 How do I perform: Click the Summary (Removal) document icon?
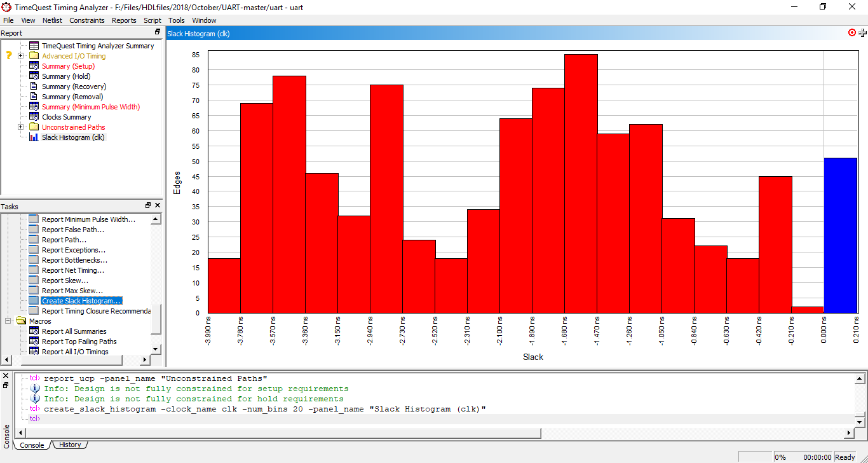tap(34, 97)
